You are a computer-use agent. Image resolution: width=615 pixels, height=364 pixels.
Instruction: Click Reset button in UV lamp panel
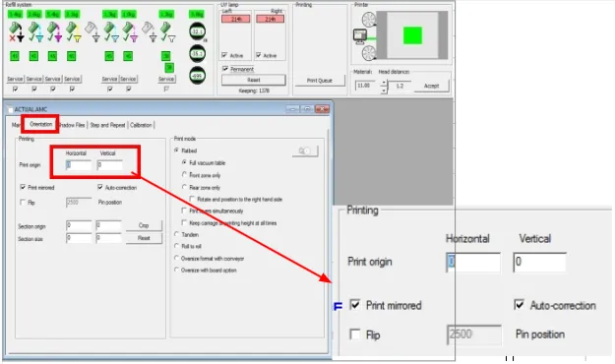pyautogui.click(x=253, y=80)
